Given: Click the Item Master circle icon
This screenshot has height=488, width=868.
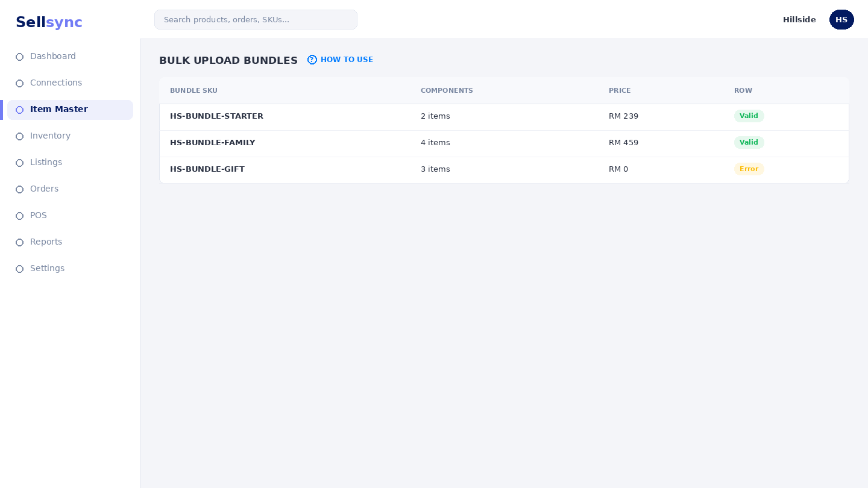Looking at the screenshot, I should tap(19, 110).
